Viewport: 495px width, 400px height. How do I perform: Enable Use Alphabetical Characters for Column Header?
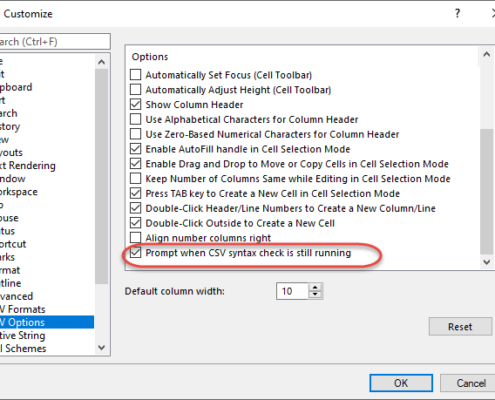point(135,119)
